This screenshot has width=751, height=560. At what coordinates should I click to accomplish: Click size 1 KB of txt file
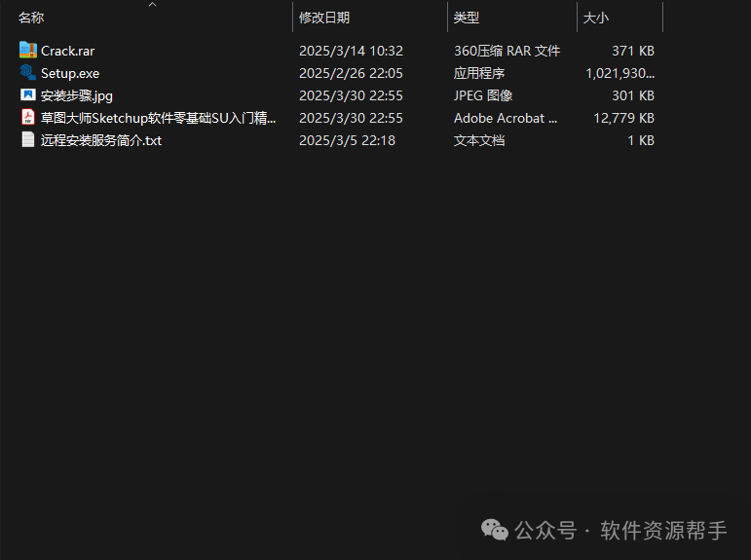pos(641,140)
